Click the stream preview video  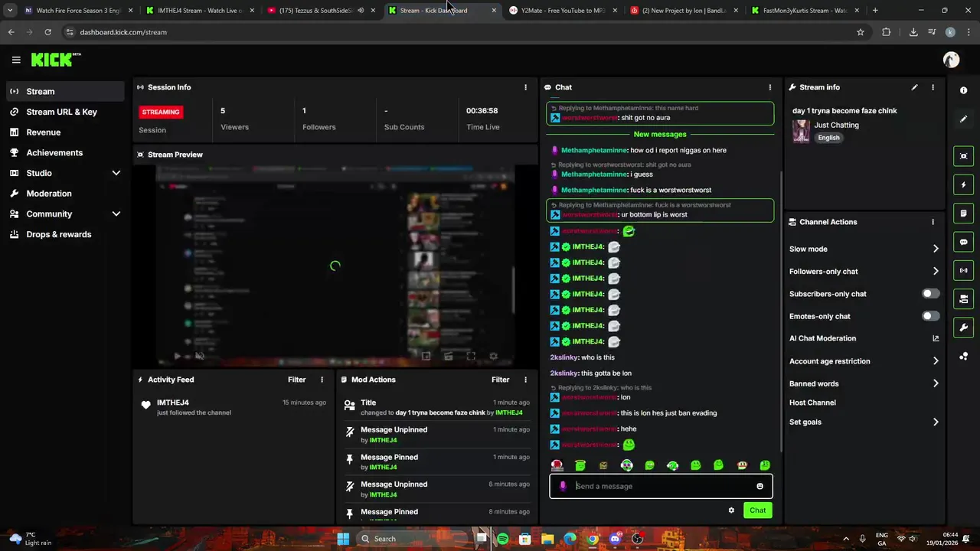pos(335,266)
